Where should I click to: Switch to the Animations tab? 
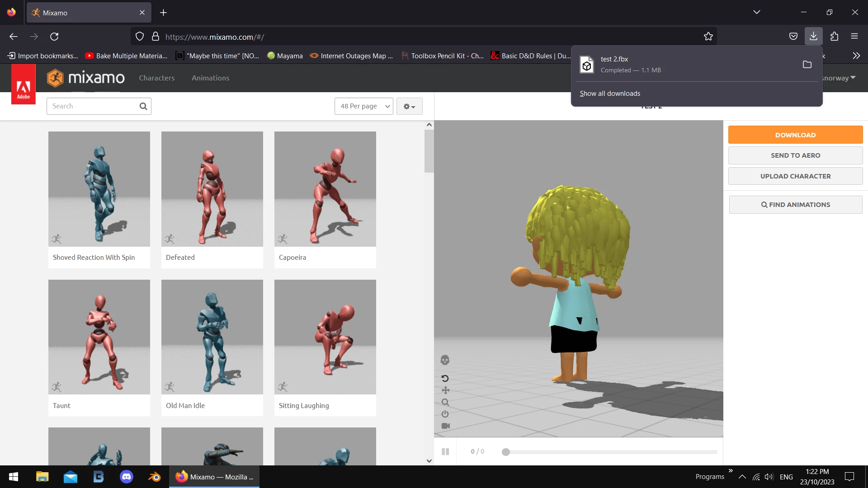[210, 78]
